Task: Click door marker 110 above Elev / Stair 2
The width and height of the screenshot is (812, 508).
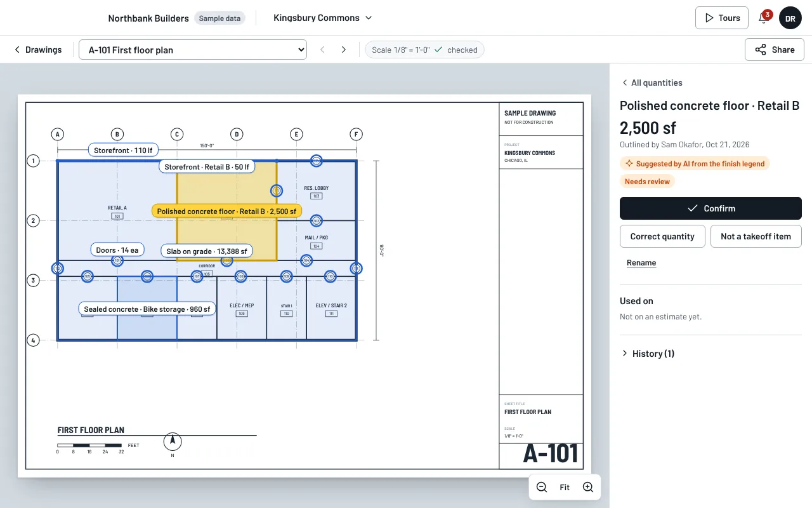Action: [330, 276]
